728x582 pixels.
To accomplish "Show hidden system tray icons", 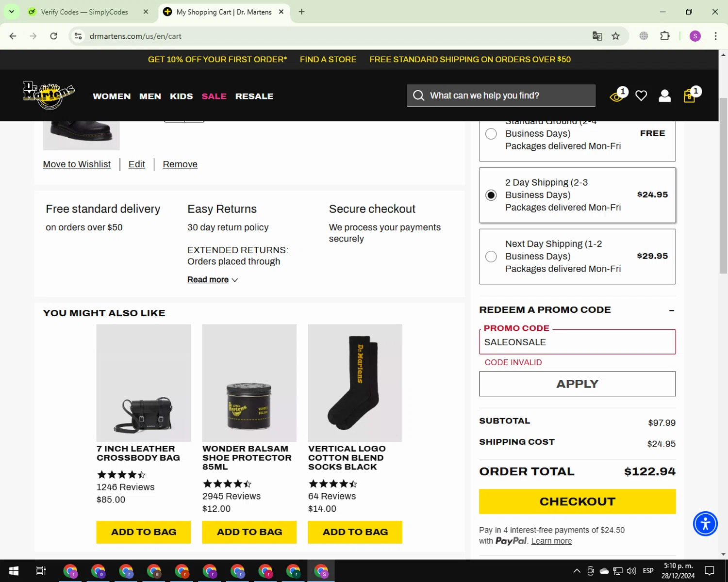I will coord(577,571).
